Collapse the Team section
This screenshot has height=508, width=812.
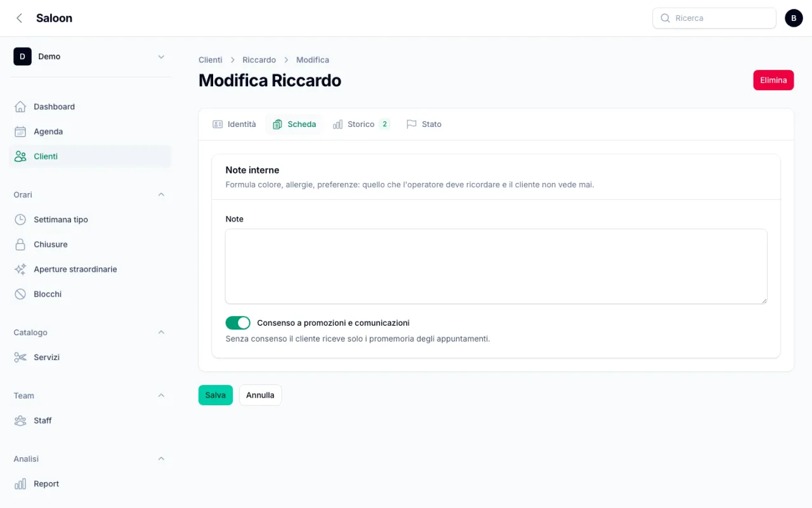[161, 396]
